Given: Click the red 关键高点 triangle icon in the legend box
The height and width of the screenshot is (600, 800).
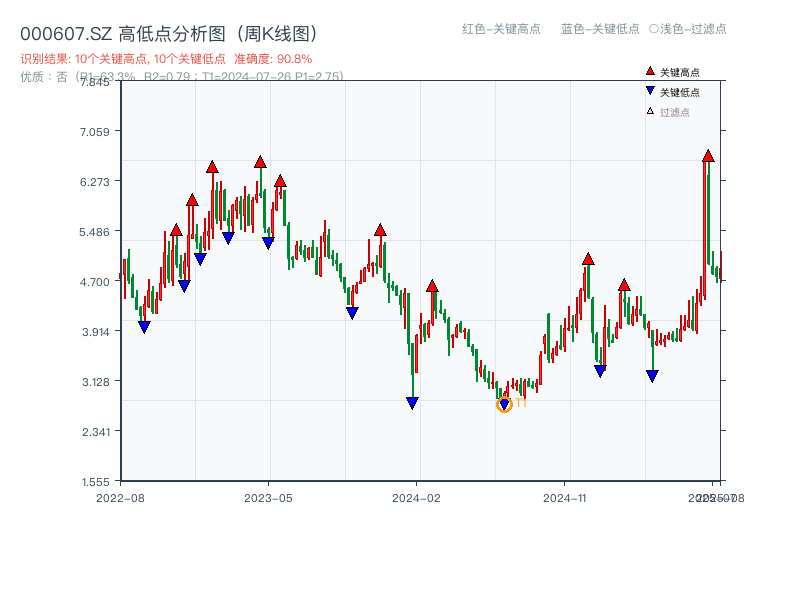Looking at the screenshot, I should point(650,71).
